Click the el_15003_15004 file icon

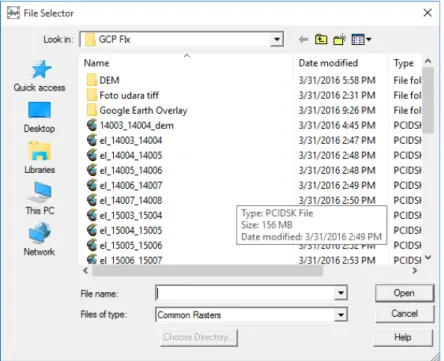pyautogui.click(x=92, y=215)
